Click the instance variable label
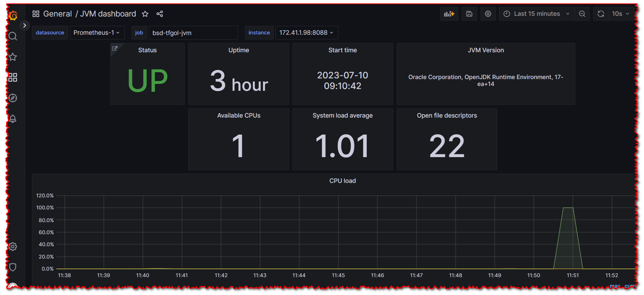This screenshot has height=295, width=644. (x=259, y=33)
